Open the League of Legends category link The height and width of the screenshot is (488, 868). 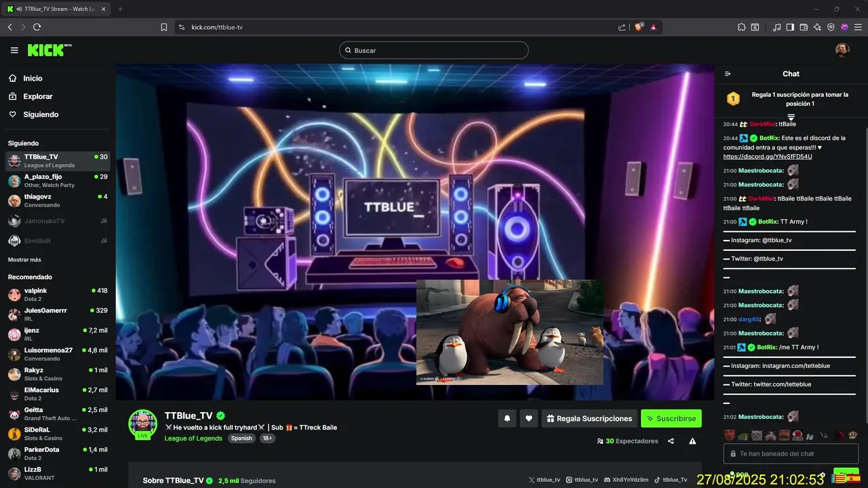[193, 439]
